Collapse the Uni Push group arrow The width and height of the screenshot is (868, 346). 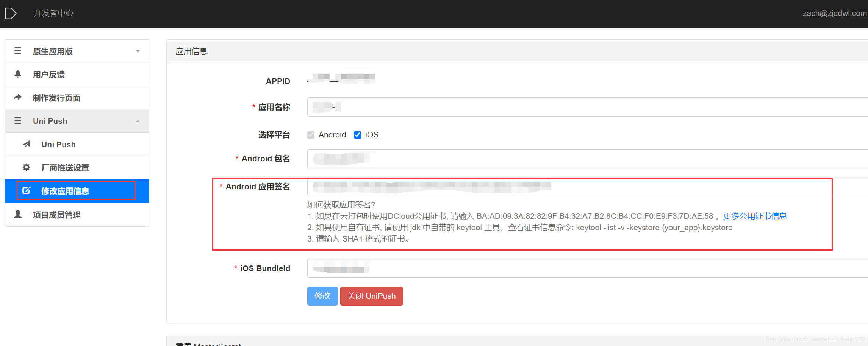point(138,121)
